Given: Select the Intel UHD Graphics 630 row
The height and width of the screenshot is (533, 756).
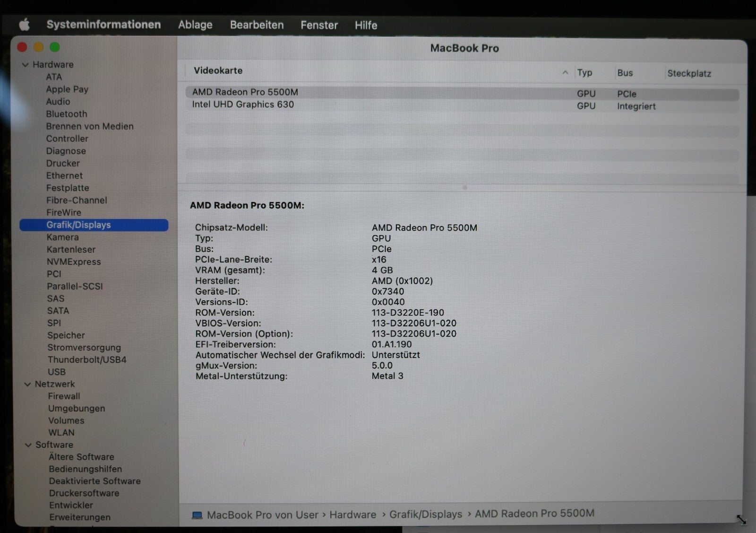Looking at the screenshot, I should click(244, 104).
